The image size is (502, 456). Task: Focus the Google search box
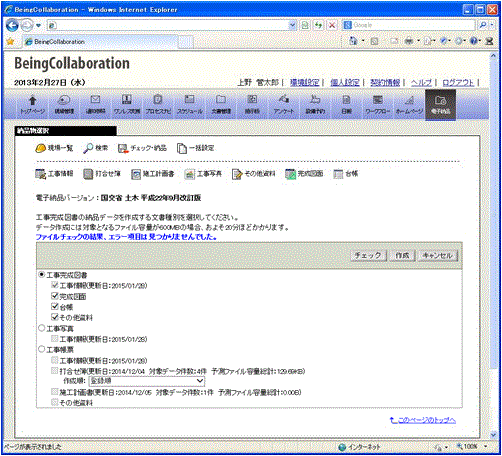[x=413, y=25]
